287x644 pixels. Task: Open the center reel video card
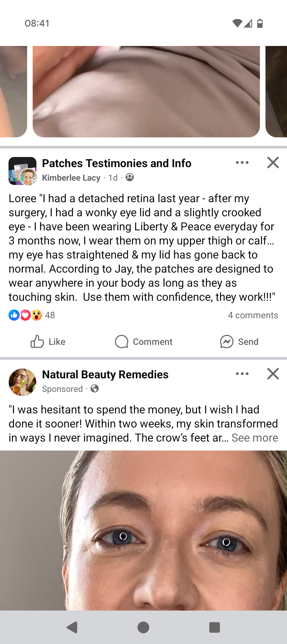point(146,92)
